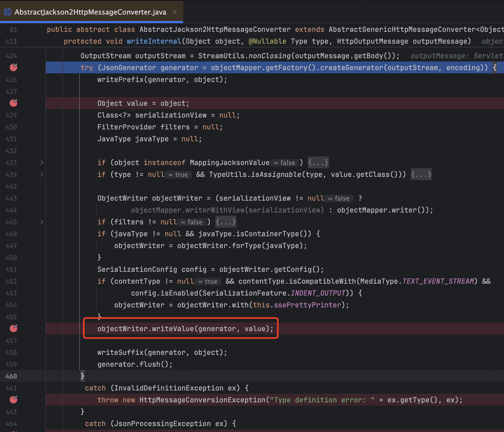Expand the {...} placeholder after filters != null
Image resolution: width=504 pixels, height=432 pixels.
point(226,222)
